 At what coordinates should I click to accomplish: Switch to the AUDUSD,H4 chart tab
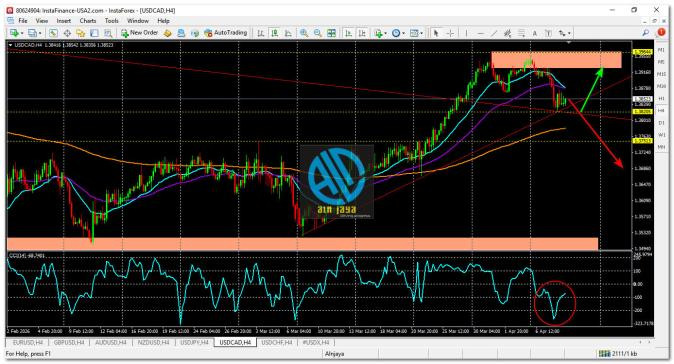(x=111, y=343)
